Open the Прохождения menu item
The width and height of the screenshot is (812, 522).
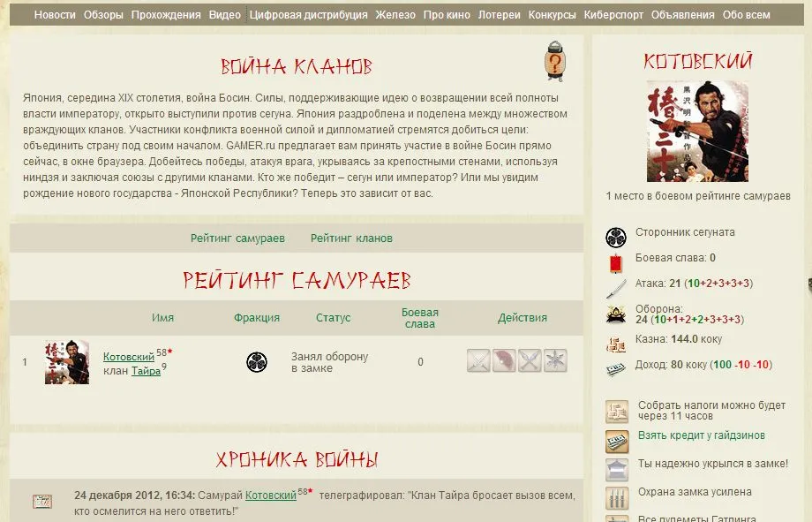[166, 15]
